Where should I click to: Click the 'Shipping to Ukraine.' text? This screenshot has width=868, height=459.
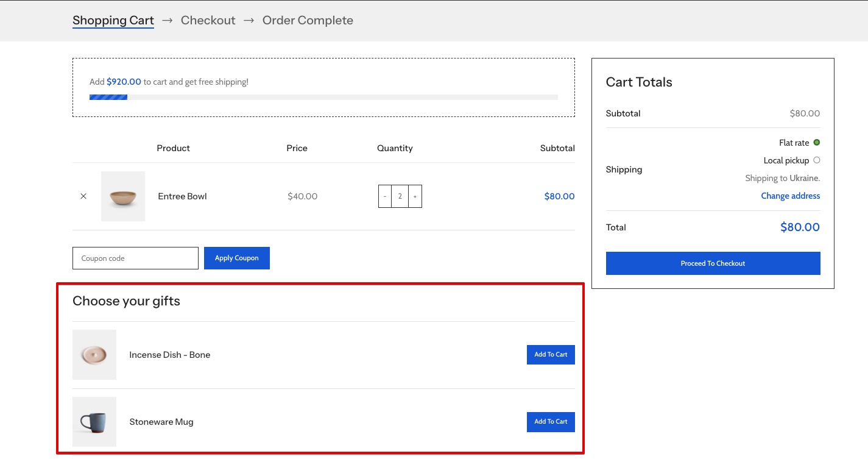point(783,178)
